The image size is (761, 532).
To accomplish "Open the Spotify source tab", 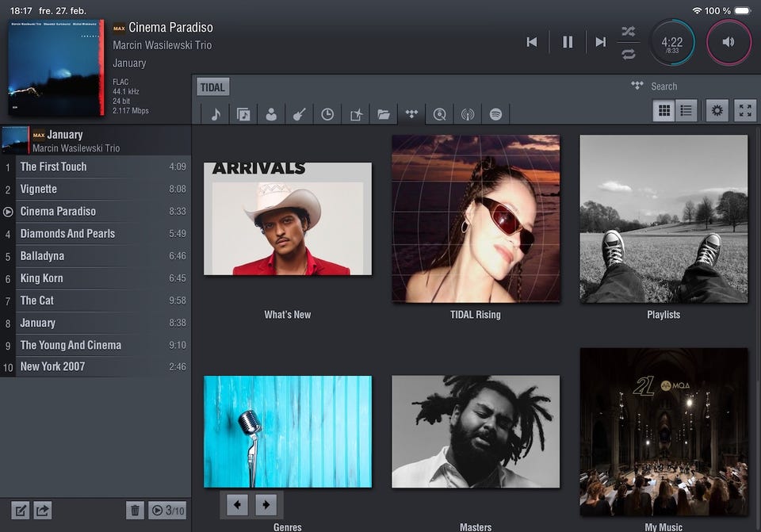I will (x=495, y=114).
